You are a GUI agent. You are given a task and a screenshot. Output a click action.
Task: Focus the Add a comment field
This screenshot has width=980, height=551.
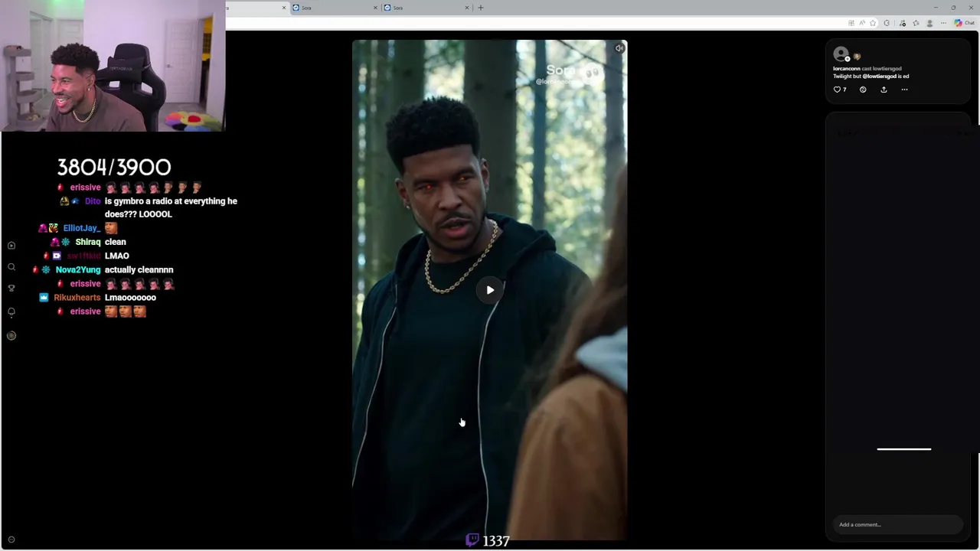897,524
